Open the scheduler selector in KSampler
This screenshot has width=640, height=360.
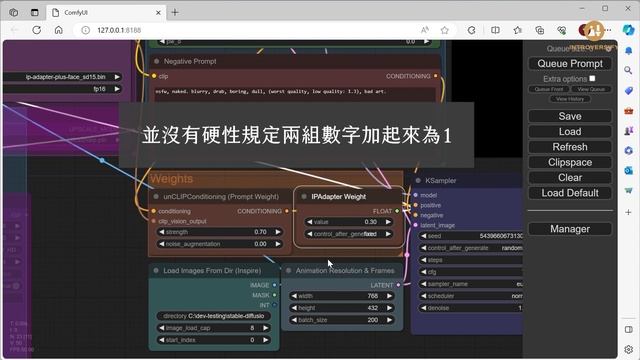(x=471, y=296)
